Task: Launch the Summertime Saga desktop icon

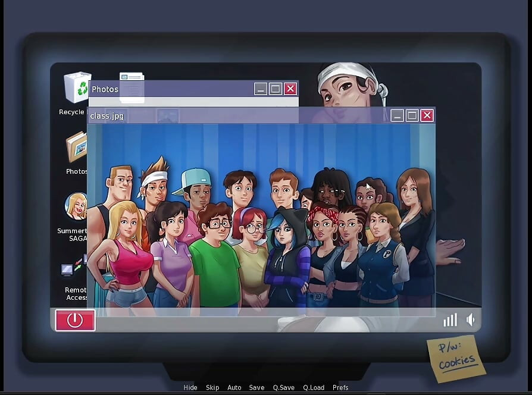Action: pos(76,206)
